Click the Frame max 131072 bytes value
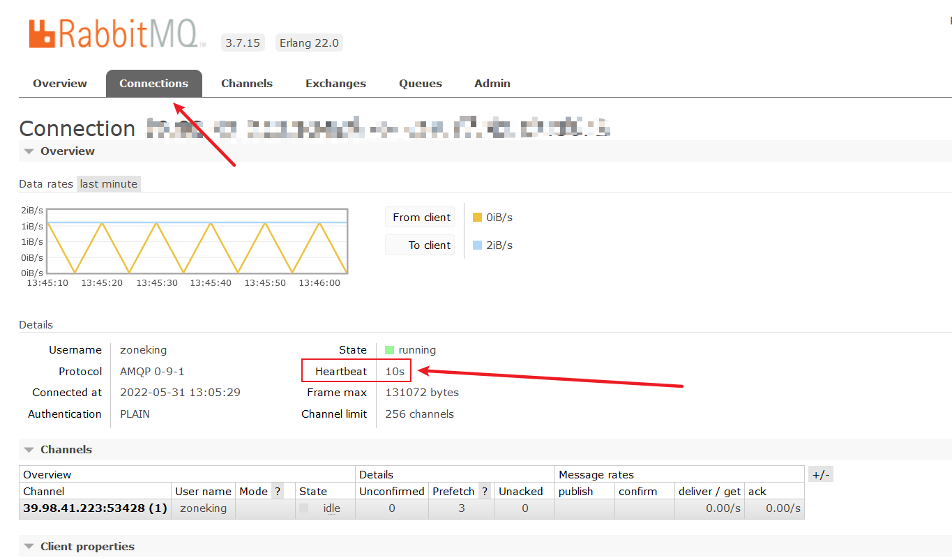 (x=422, y=393)
